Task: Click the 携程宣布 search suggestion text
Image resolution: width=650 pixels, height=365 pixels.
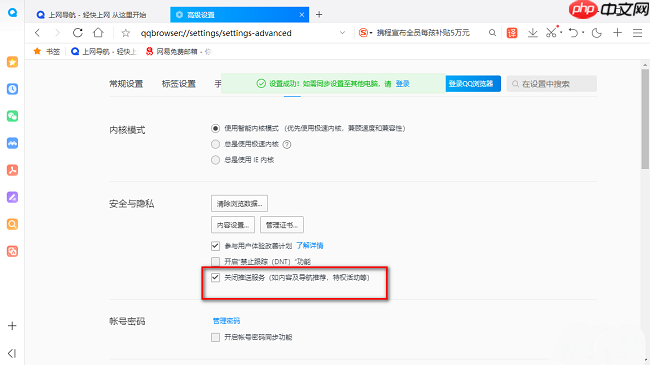Action: click(x=423, y=33)
